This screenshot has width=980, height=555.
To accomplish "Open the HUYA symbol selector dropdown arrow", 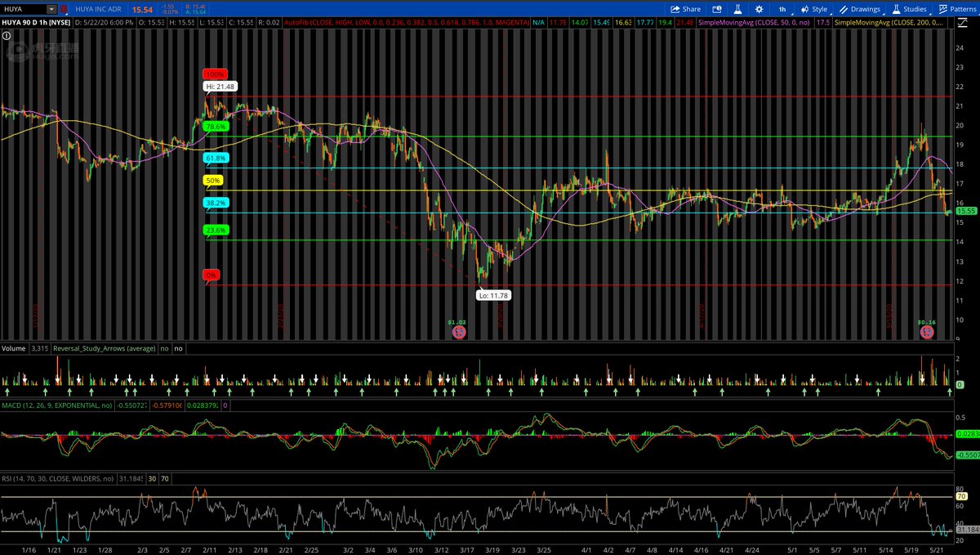I will coord(51,9).
